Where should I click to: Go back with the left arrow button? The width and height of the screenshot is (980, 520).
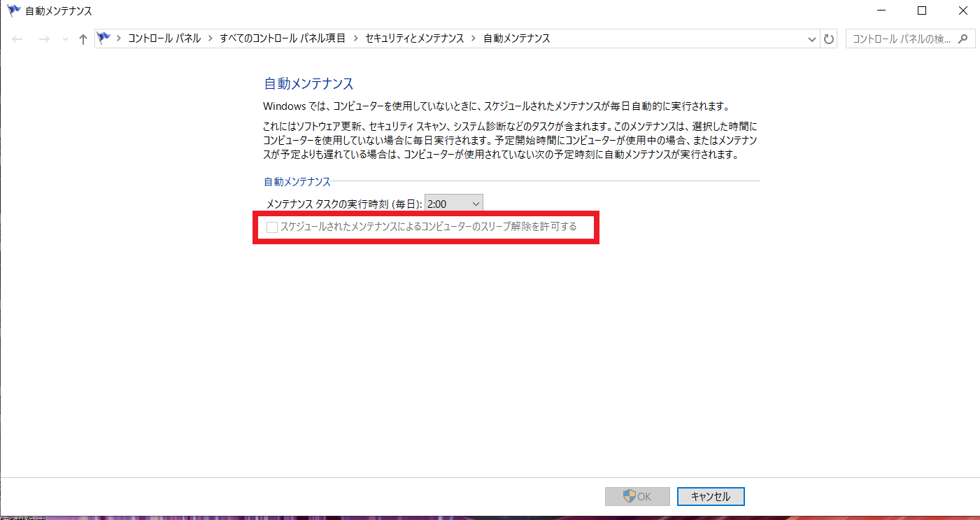tap(18, 39)
